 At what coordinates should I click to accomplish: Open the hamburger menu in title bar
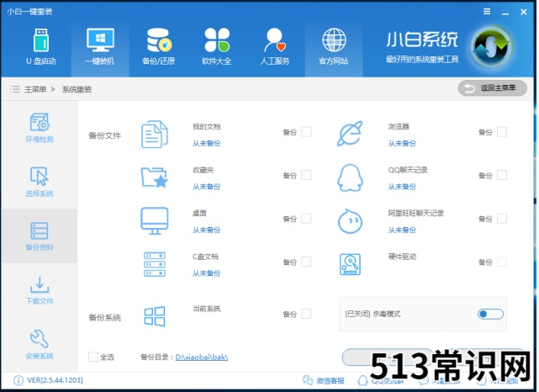click(487, 12)
